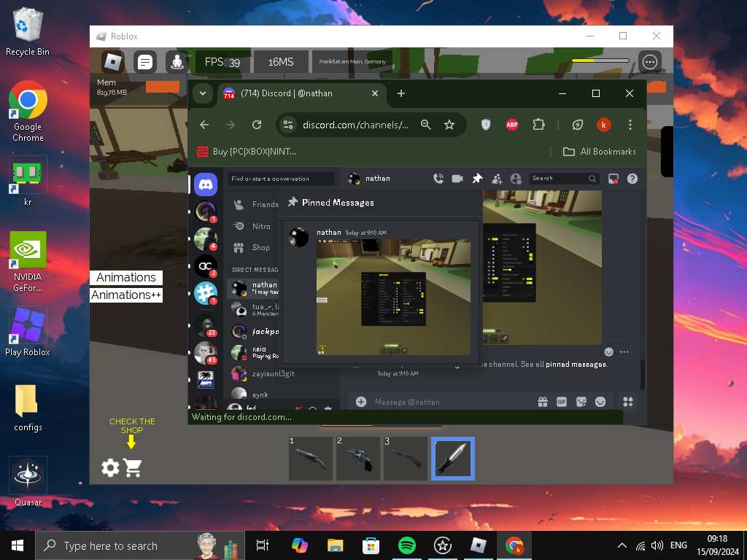Click the Discord chat search field
Screen dimensions: 747x560
[x=565, y=179]
